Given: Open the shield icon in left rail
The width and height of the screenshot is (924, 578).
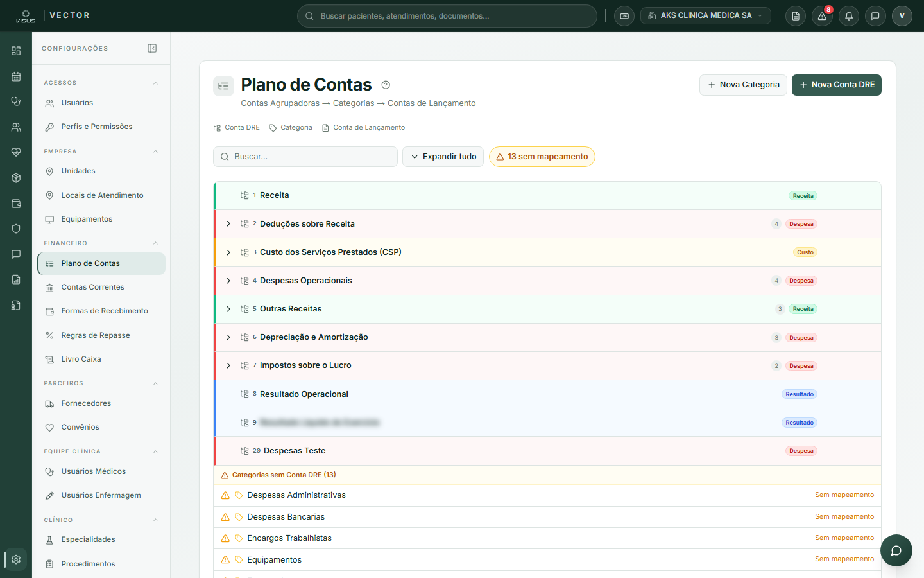Looking at the screenshot, I should coord(16,229).
